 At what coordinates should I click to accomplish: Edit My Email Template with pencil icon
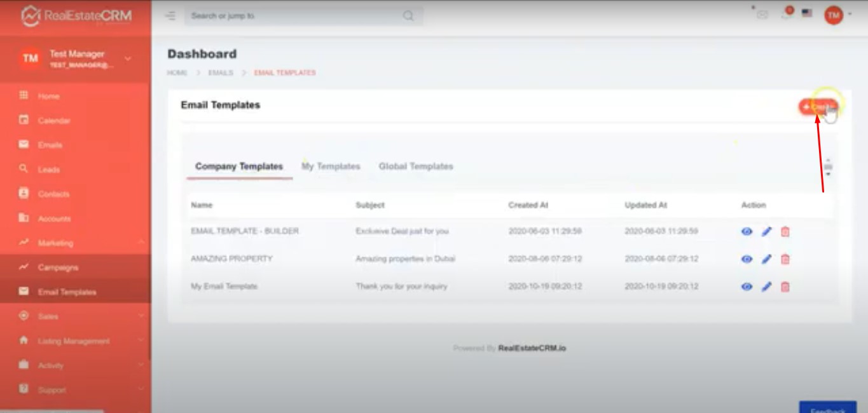click(766, 287)
